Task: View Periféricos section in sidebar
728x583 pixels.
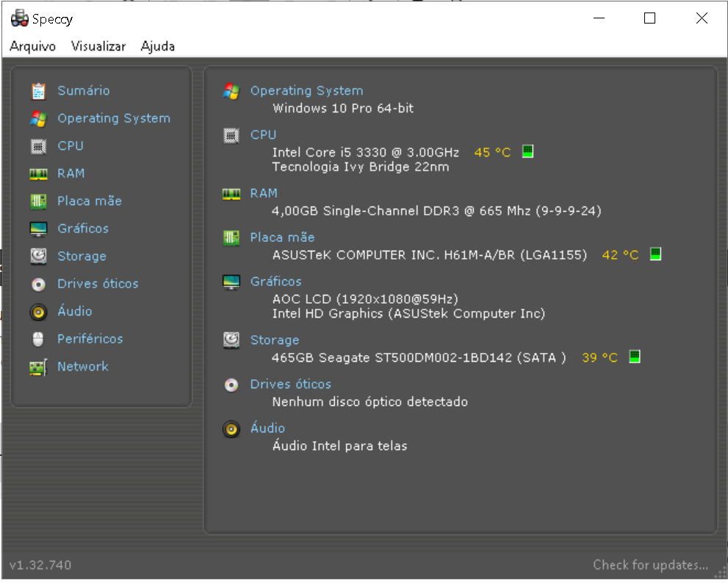Action: coord(90,339)
